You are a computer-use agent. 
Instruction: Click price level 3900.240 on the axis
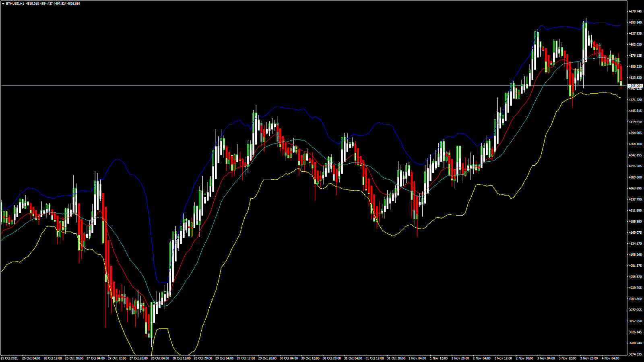[635, 343]
